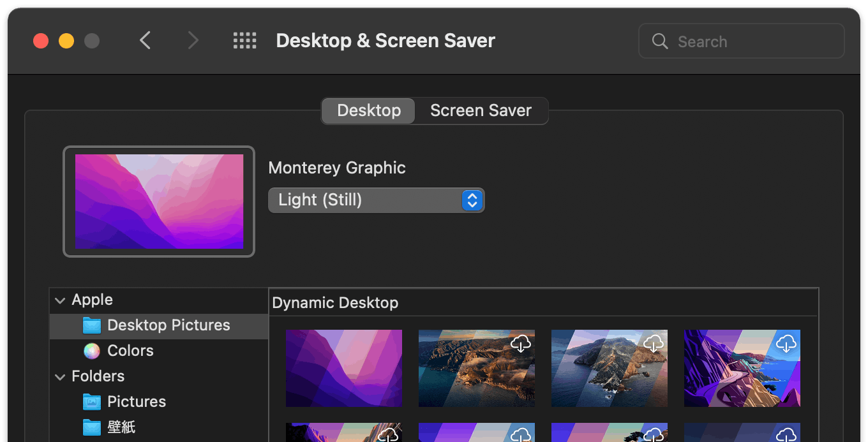868x442 pixels.
Task: Switch to the Screen Saver tab
Action: (481, 111)
